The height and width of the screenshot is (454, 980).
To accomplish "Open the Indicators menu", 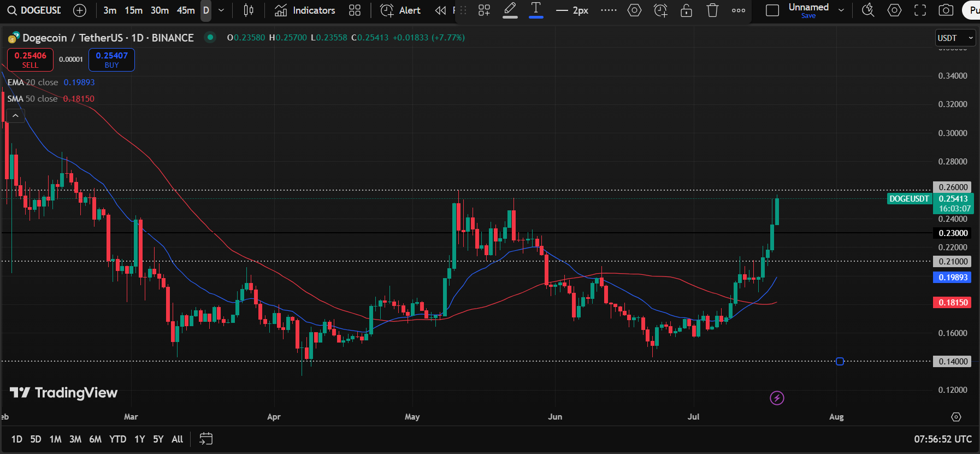I will [305, 10].
